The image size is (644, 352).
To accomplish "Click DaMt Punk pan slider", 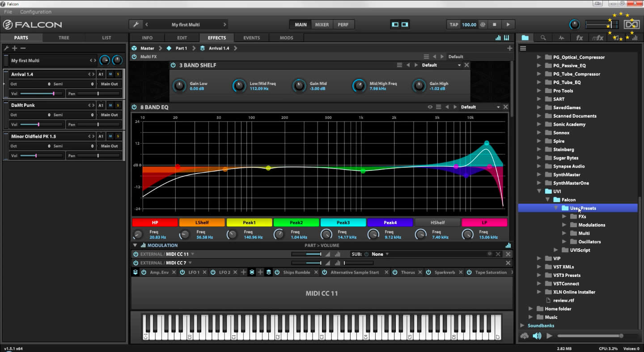I will pos(98,124).
